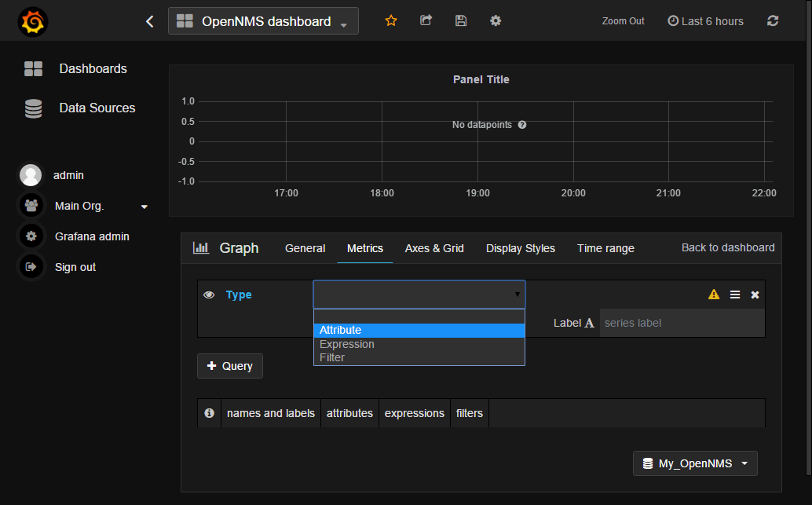Click the Panel Title heading

(481, 79)
